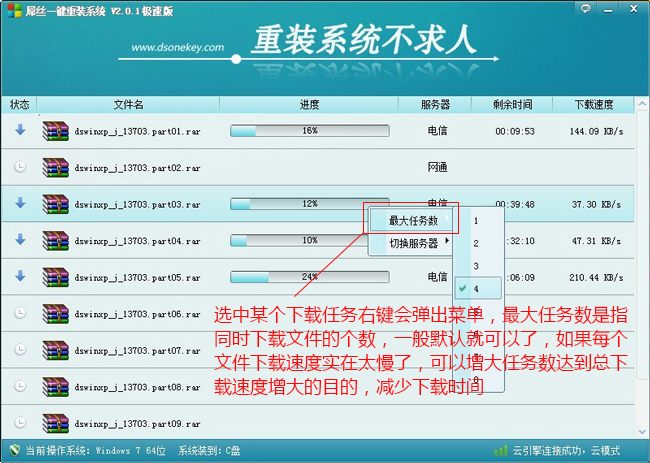The width and height of the screenshot is (650, 463).
Task: Select file name dswinxp_j_13703.part02.rar
Action: coord(137,168)
